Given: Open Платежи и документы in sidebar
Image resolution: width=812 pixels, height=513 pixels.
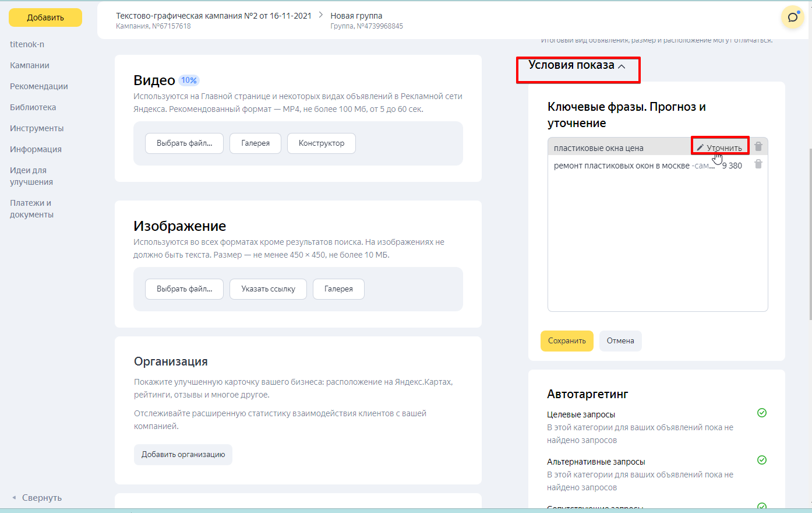Looking at the screenshot, I should tap(31, 209).
